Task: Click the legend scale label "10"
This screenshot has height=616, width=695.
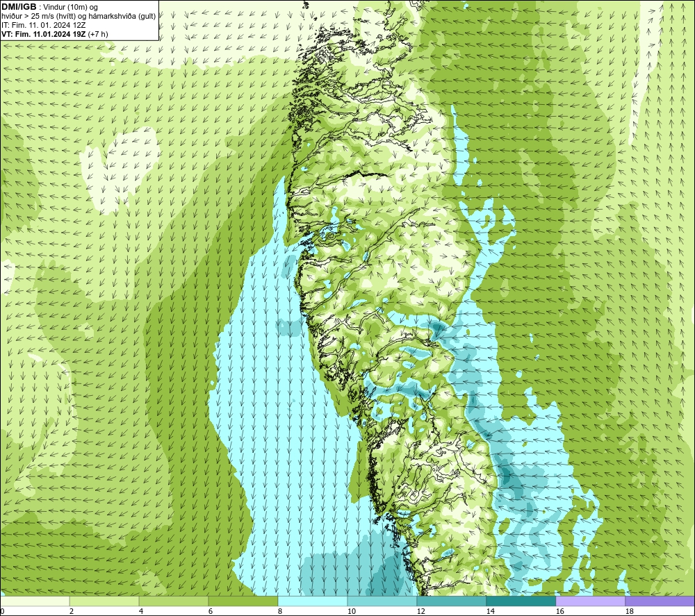Action: point(352,611)
